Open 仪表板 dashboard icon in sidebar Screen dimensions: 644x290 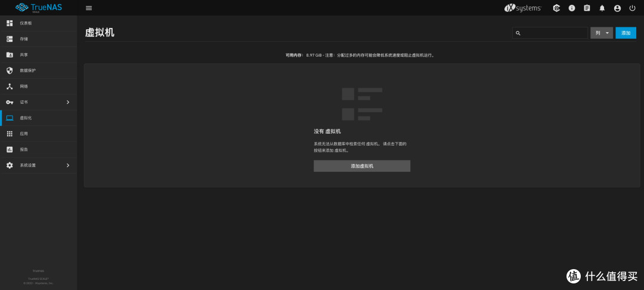10,23
